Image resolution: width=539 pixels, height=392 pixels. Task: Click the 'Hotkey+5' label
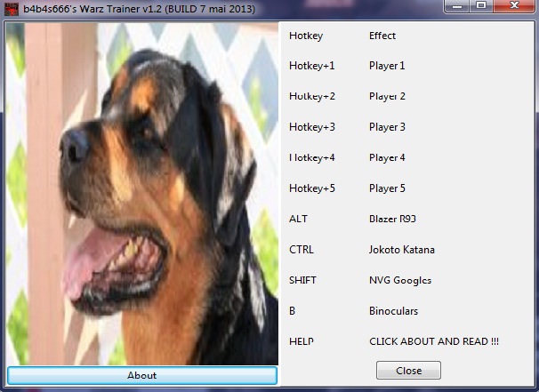click(312, 188)
